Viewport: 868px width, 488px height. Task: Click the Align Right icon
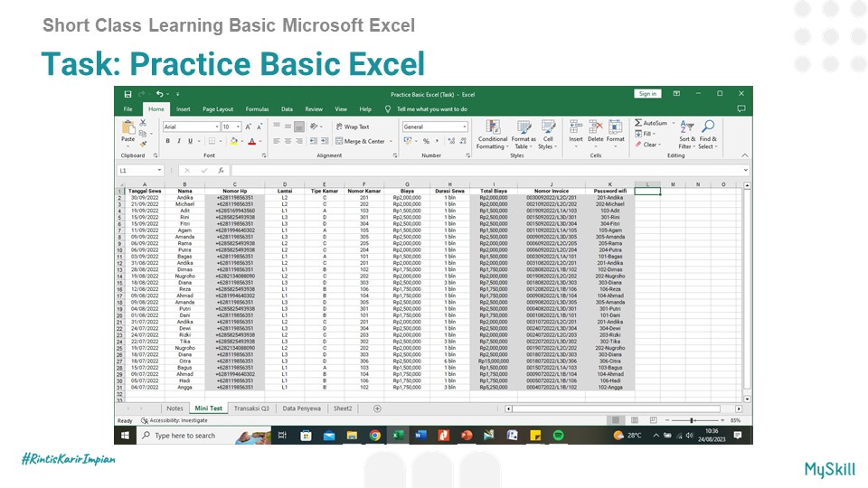point(299,141)
